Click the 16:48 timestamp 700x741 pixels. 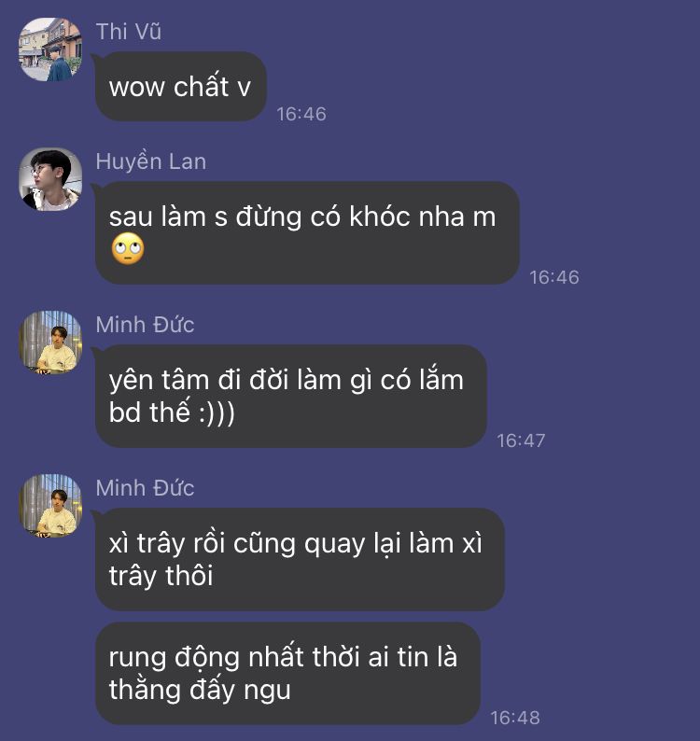click(514, 718)
